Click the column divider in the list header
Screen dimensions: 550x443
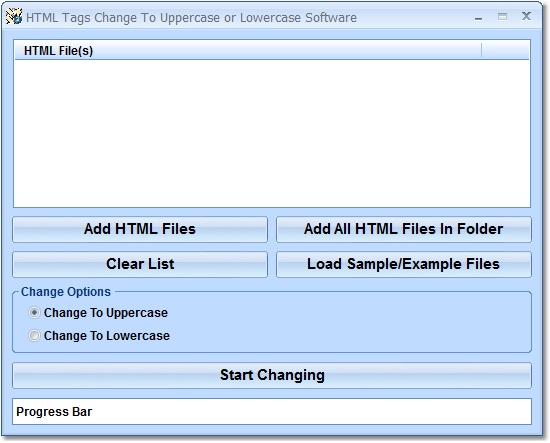482,51
